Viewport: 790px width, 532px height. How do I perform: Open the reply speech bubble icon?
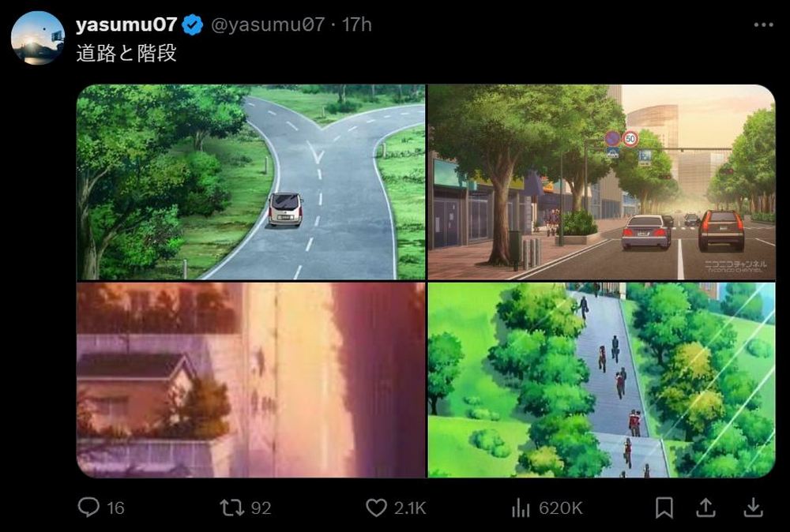click(x=88, y=507)
